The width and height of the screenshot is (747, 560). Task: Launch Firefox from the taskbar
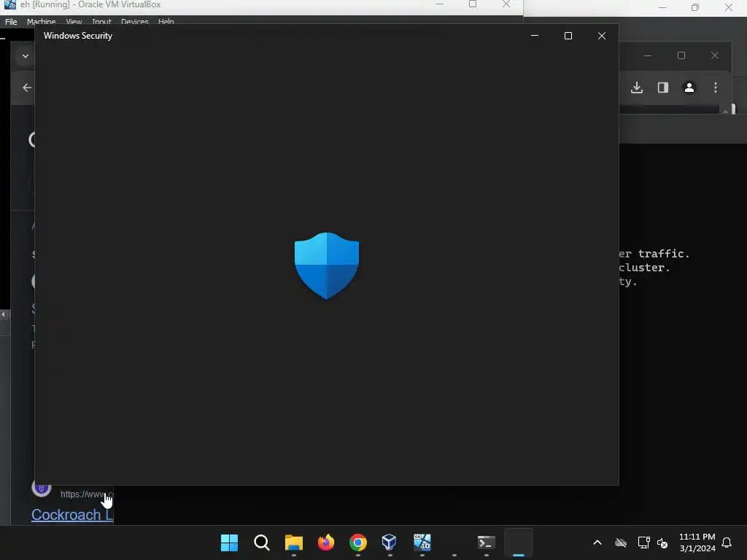click(x=326, y=542)
